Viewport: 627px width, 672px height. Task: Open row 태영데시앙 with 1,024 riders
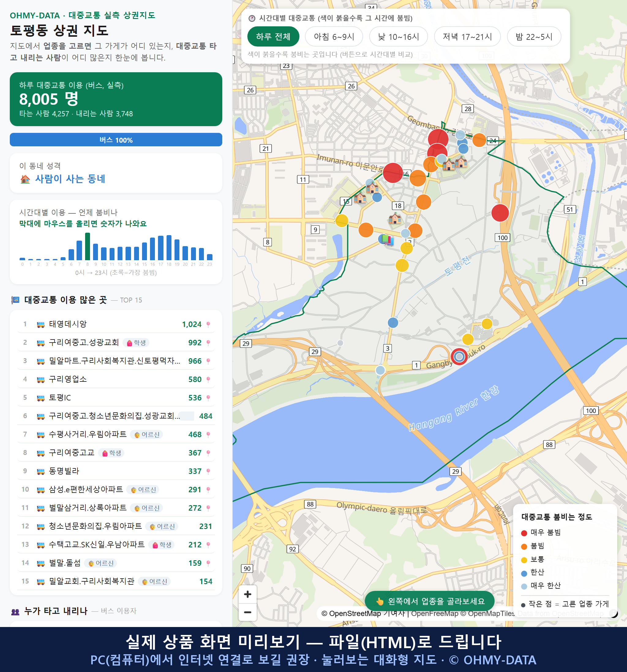click(116, 325)
